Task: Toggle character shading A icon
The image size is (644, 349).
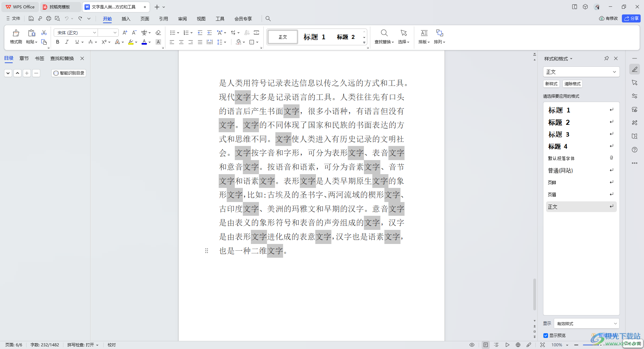Action: 158,42
